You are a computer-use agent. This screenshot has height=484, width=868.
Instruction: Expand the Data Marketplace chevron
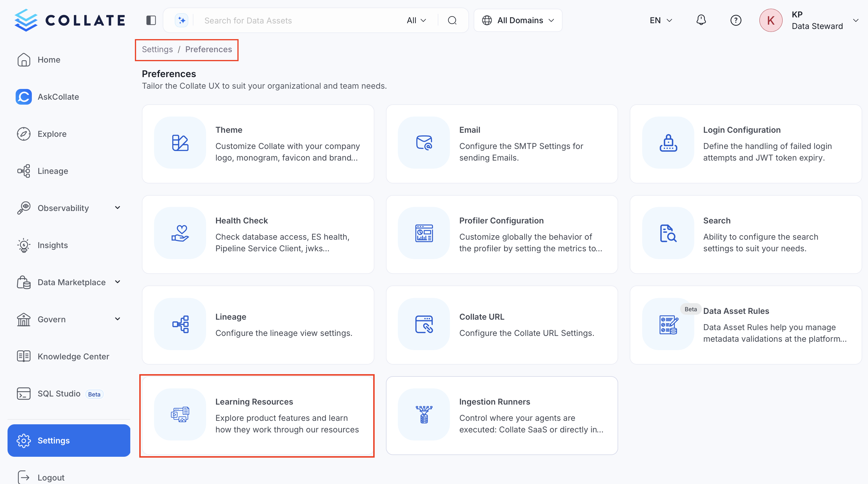point(117,282)
